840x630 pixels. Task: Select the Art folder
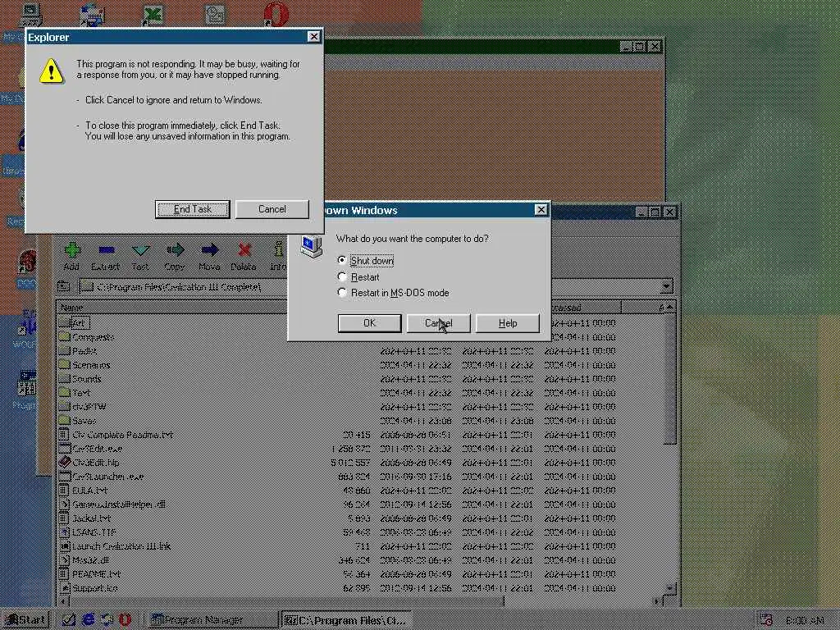[x=73, y=323]
